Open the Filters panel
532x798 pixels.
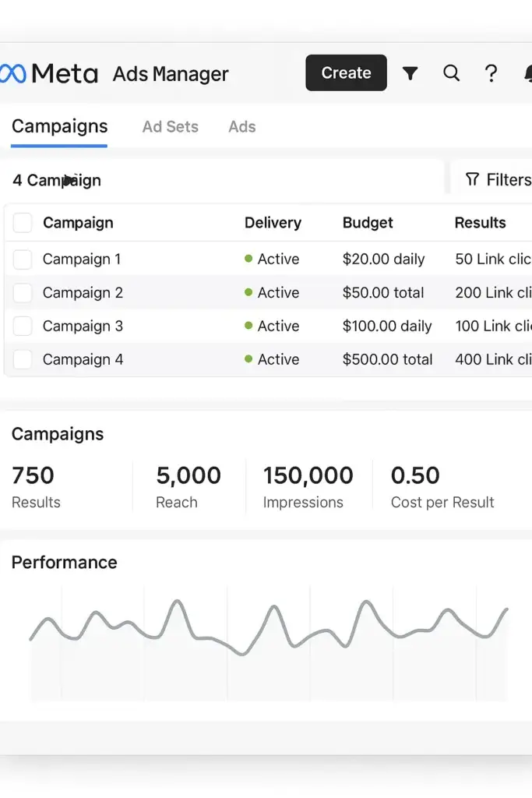tap(502, 179)
